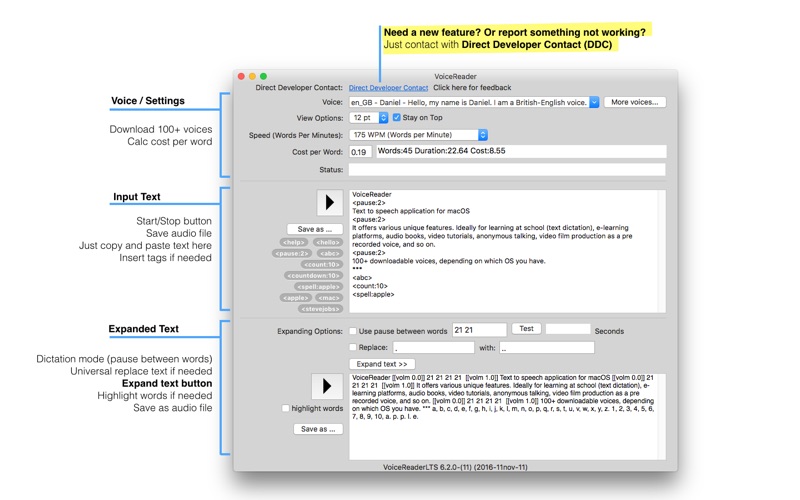The height and width of the screenshot is (500, 800).
Task: Click the 'Click here for feedback' text
Action: [472, 88]
